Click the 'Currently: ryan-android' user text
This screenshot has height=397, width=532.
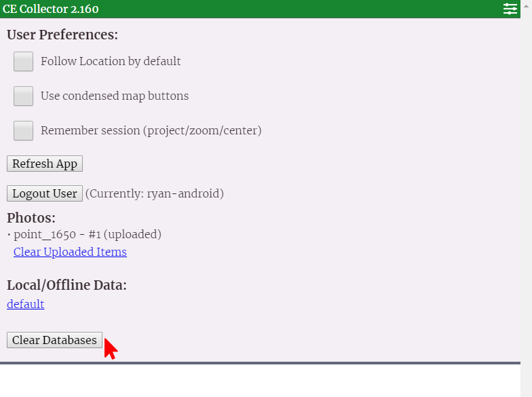(x=154, y=193)
